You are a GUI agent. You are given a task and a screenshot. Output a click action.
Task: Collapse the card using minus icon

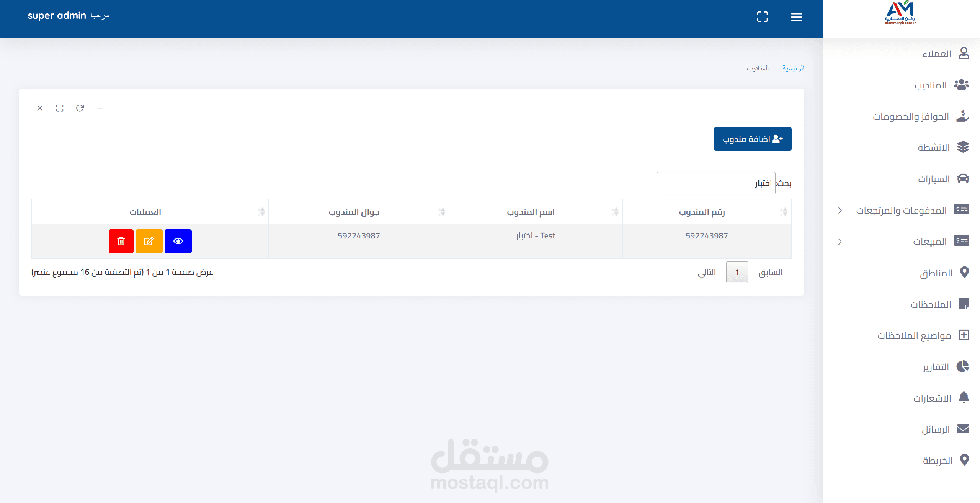(100, 108)
